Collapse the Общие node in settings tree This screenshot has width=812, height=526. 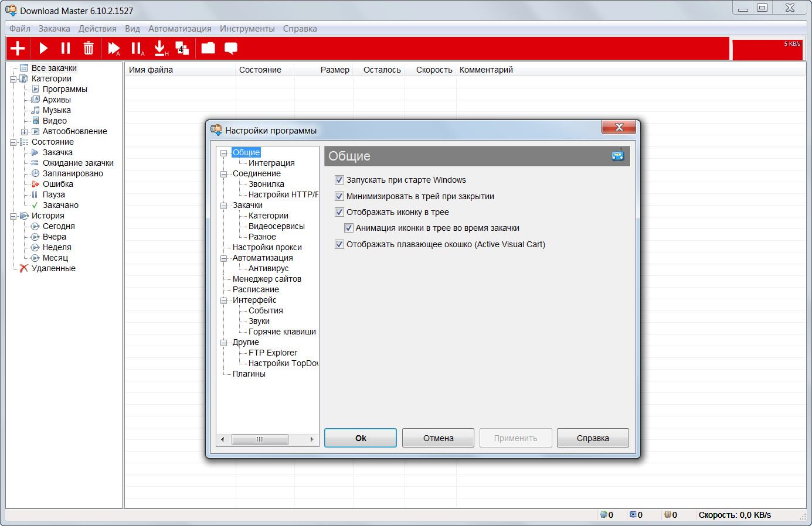click(223, 153)
